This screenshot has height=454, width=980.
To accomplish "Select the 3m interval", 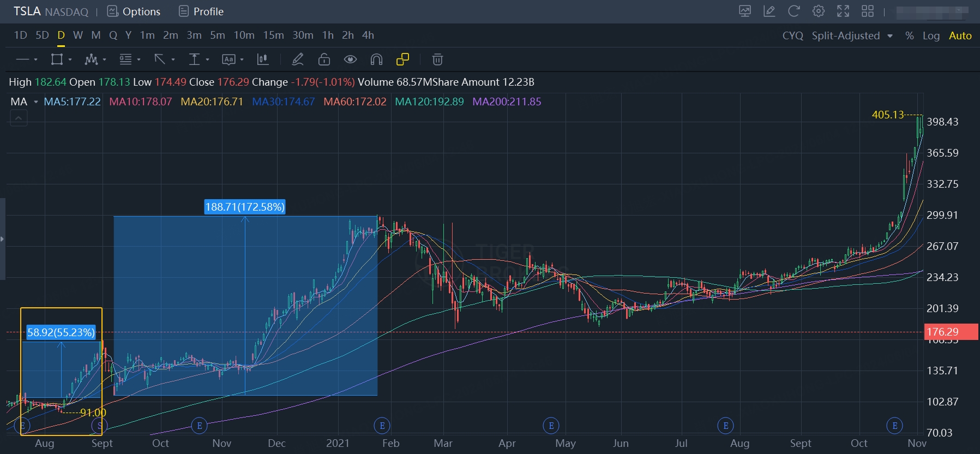I will click(194, 35).
